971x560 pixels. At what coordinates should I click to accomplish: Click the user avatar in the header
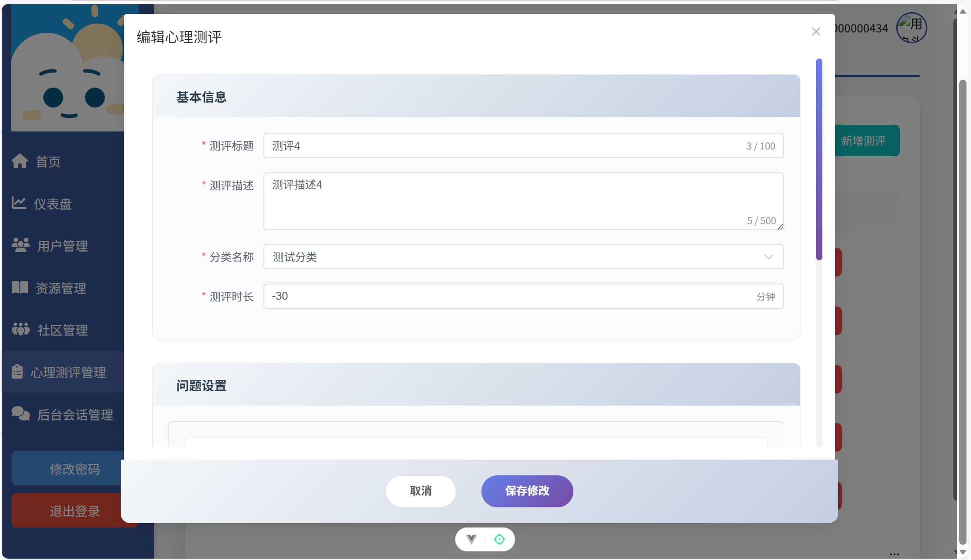[912, 27]
